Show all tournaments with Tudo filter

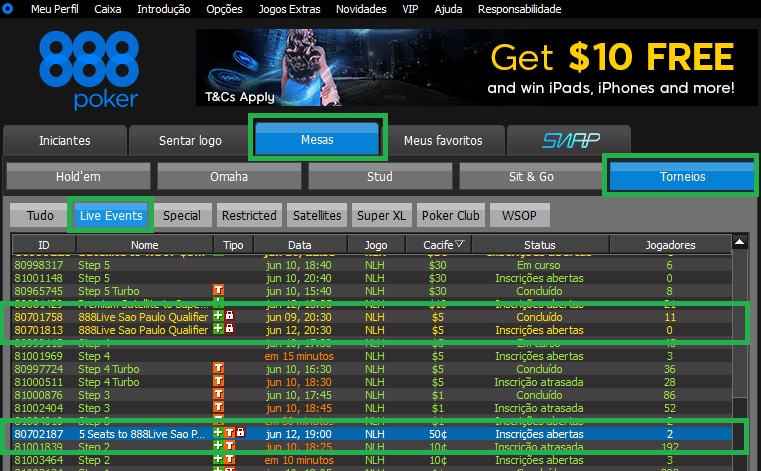(40, 215)
